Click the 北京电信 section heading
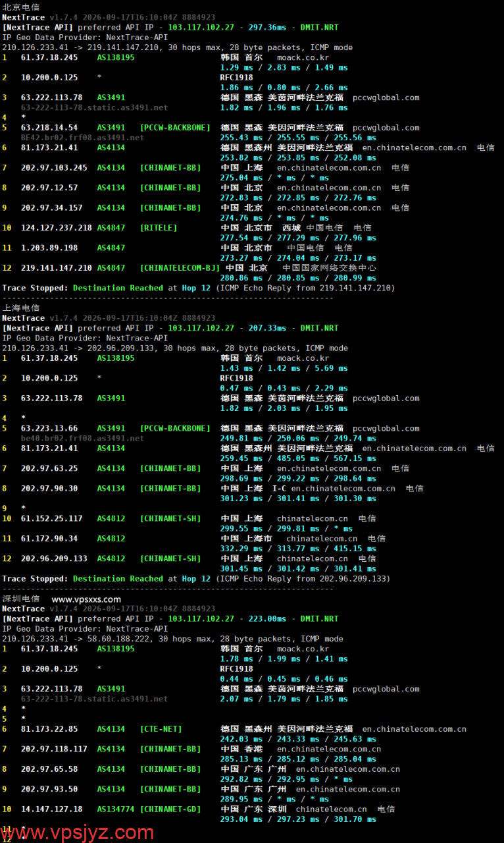The width and height of the screenshot is (504, 843). pyautogui.click(x=21, y=7)
